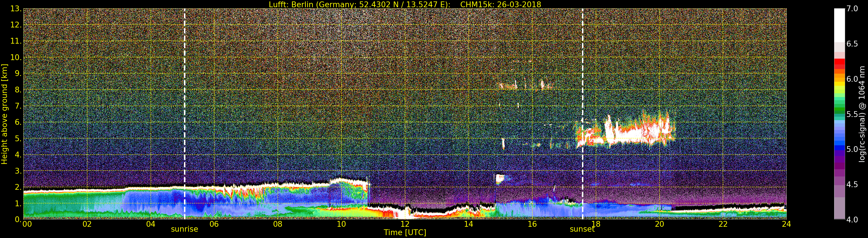The image size is (868, 238).
Task: Click the height axis tick "7."
Action: pos(18,106)
